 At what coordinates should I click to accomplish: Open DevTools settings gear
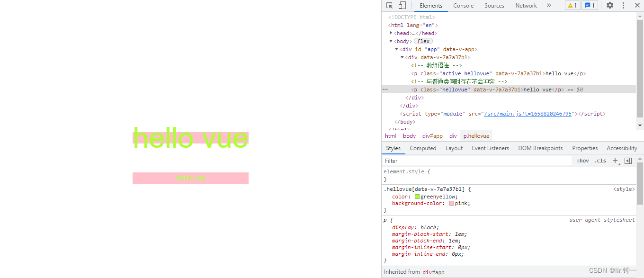(x=610, y=6)
